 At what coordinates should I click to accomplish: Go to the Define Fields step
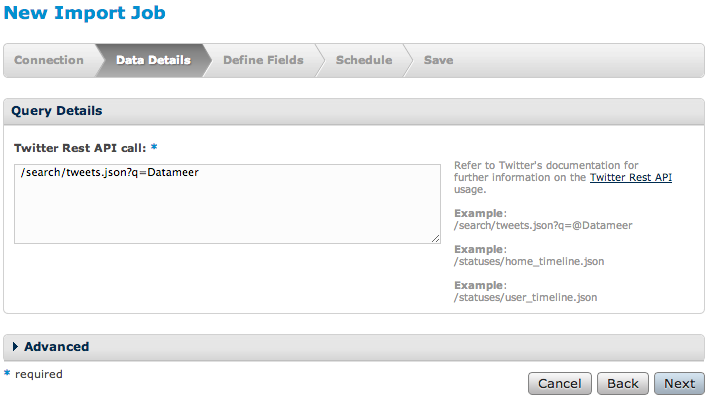[x=263, y=60]
